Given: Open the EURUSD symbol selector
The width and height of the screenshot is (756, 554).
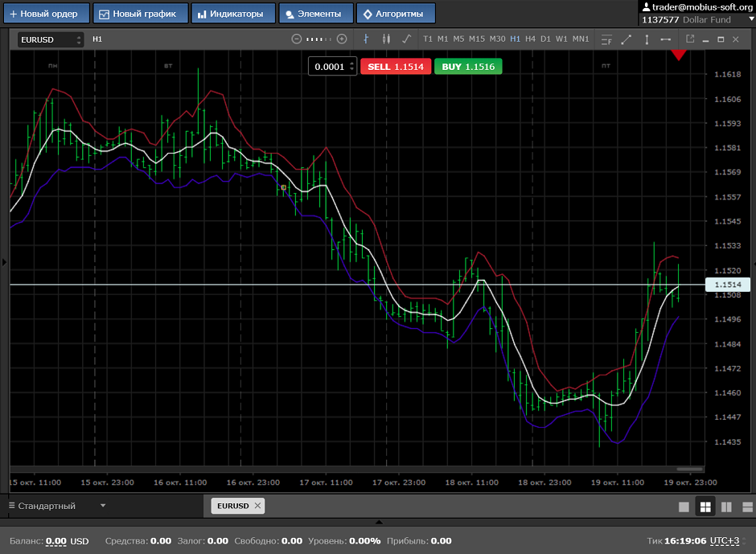Looking at the screenshot, I should [x=51, y=39].
